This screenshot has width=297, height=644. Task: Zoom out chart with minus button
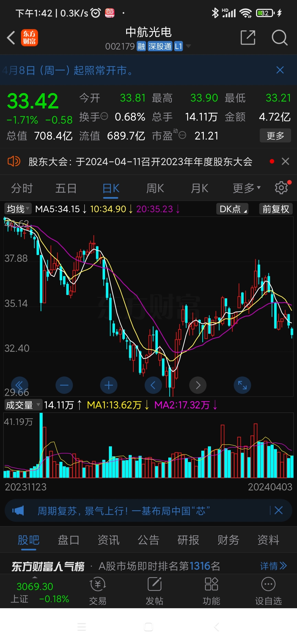tap(64, 385)
